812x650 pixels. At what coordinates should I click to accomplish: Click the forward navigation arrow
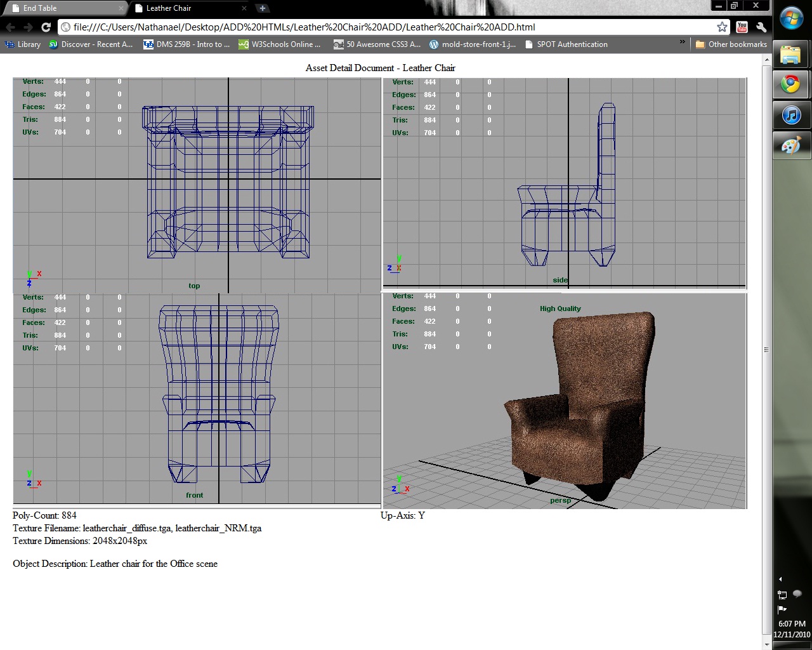27,27
